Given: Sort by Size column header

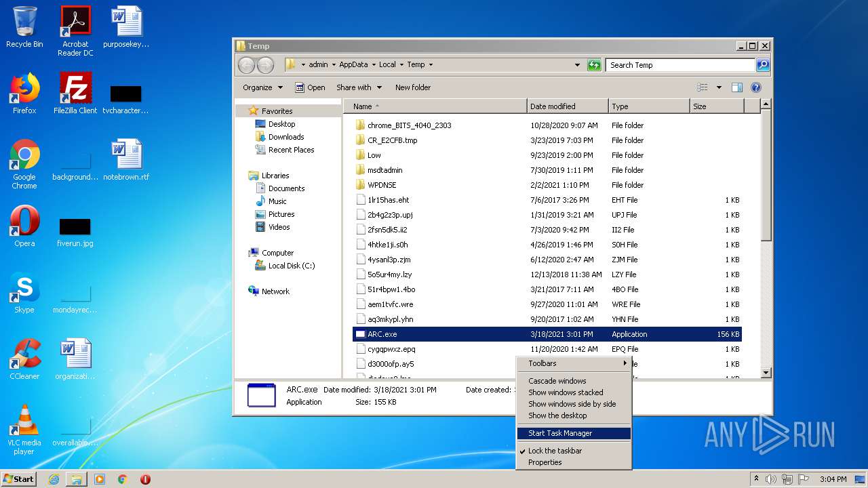Looking at the screenshot, I should [x=717, y=106].
